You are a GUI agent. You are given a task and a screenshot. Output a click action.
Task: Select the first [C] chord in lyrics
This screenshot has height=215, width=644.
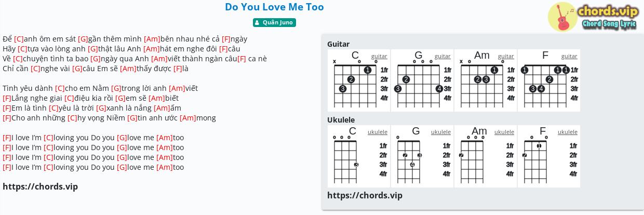point(19,39)
